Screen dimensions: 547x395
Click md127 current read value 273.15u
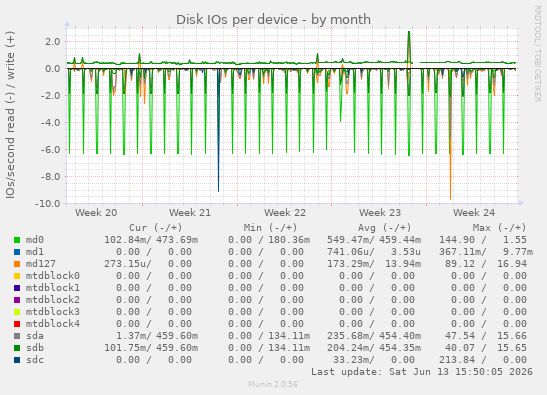127,264
